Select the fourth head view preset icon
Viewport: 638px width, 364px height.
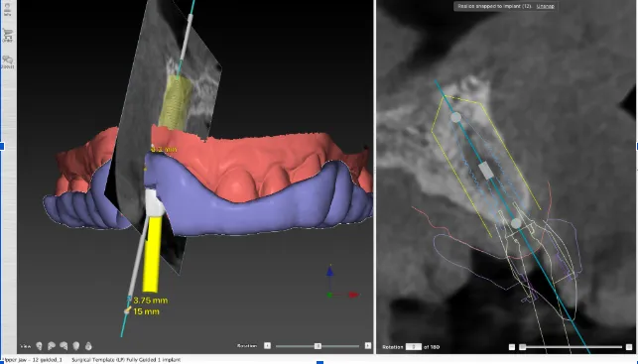[x=76, y=346]
